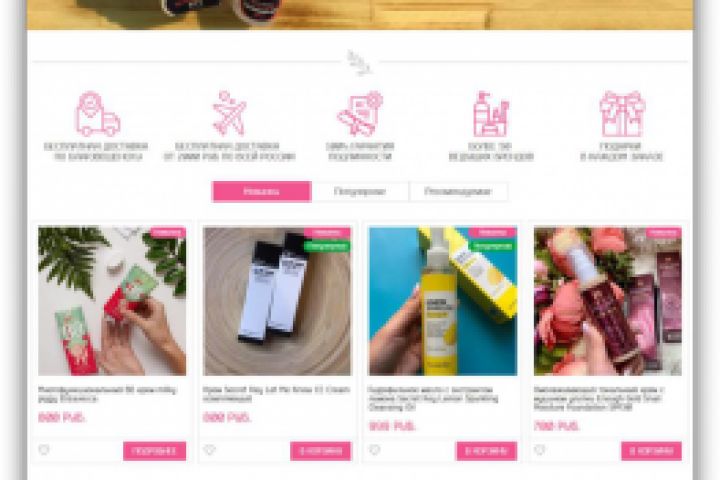Open the Рекомендуемые tab
Screen dimensions: 720x480
pyautogui.click(x=458, y=192)
